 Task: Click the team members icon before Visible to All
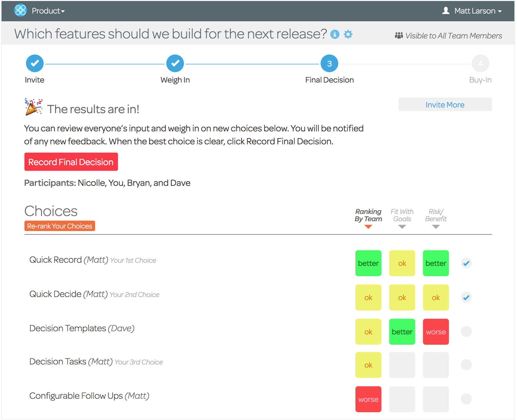point(399,35)
